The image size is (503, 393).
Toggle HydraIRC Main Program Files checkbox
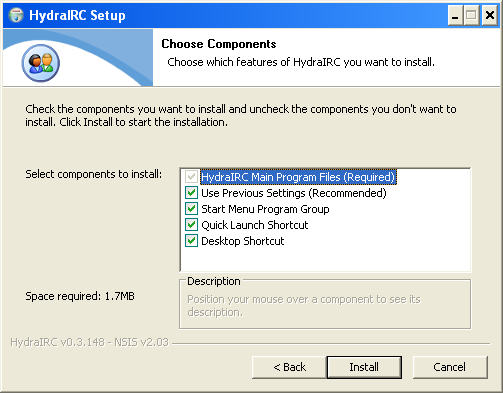(191, 177)
